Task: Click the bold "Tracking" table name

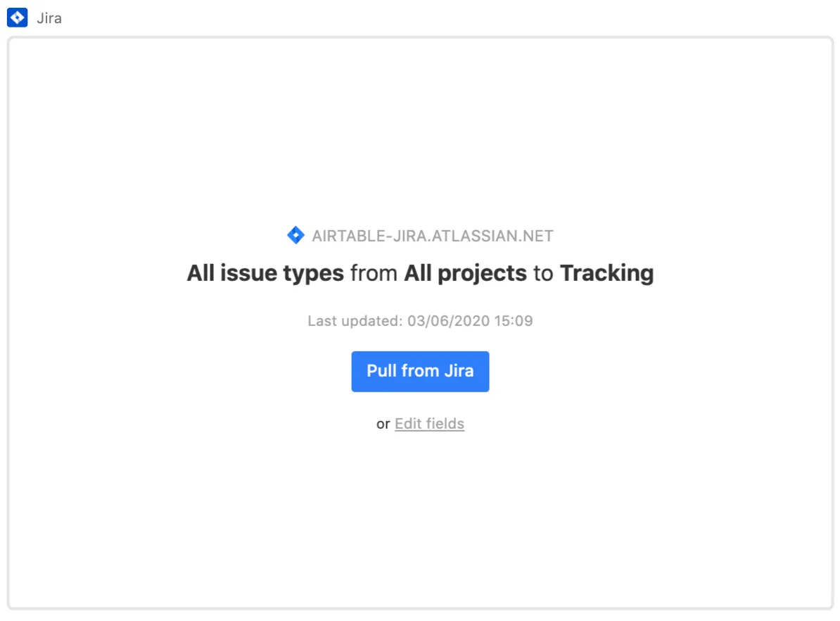Action: [606, 273]
